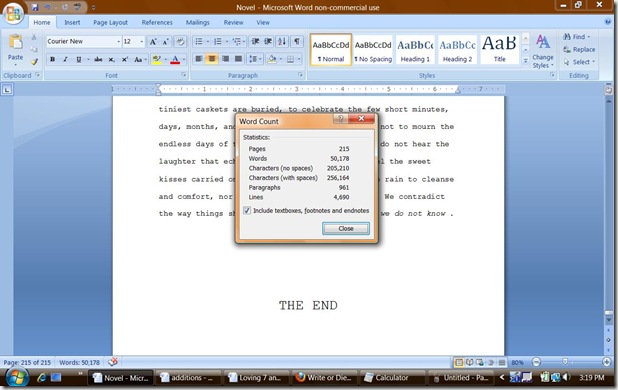Open Change Case dropdown
The width and height of the screenshot is (618, 390).
click(x=140, y=59)
